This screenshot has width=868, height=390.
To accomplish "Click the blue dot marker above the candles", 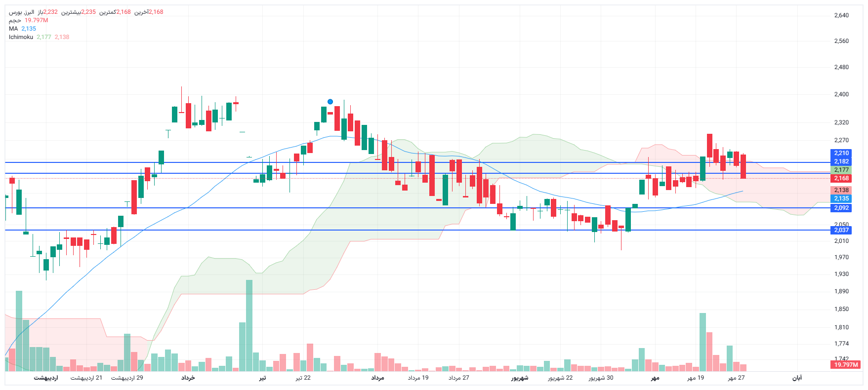I will click(330, 102).
